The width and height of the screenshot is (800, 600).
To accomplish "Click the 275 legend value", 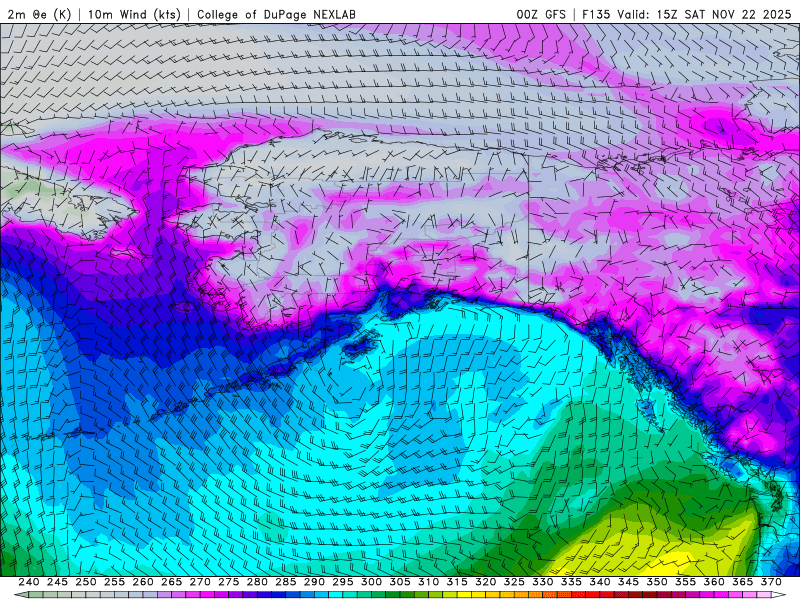I will 229,582.
